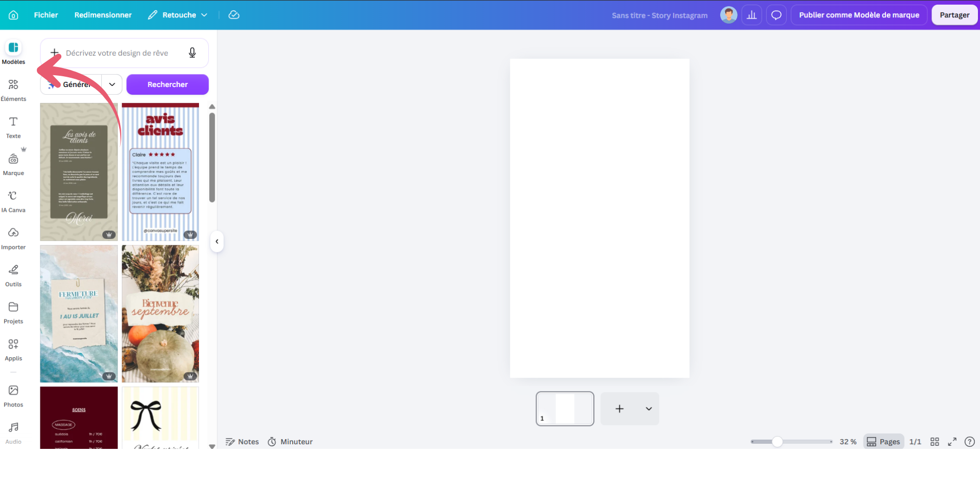The width and height of the screenshot is (980, 497).
Task: Start the Minuteur timer
Action: pyautogui.click(x=290, y=442)
